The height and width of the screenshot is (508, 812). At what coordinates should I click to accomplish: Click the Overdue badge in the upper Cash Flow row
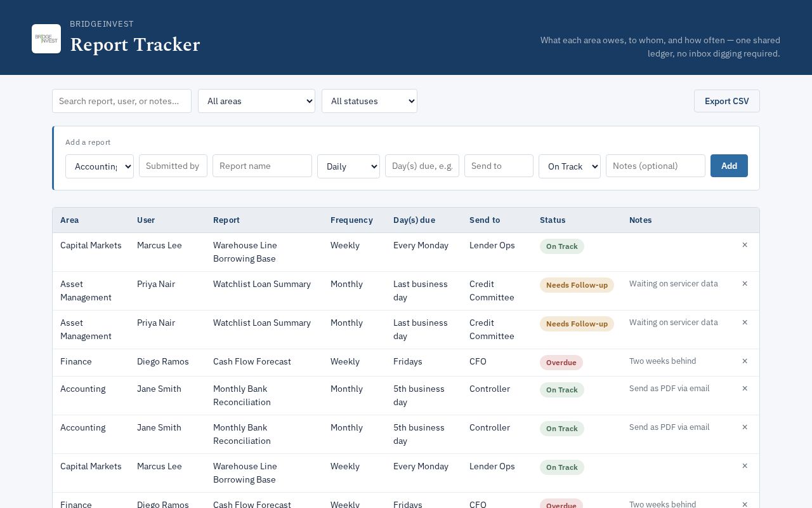tap(561, 363)
